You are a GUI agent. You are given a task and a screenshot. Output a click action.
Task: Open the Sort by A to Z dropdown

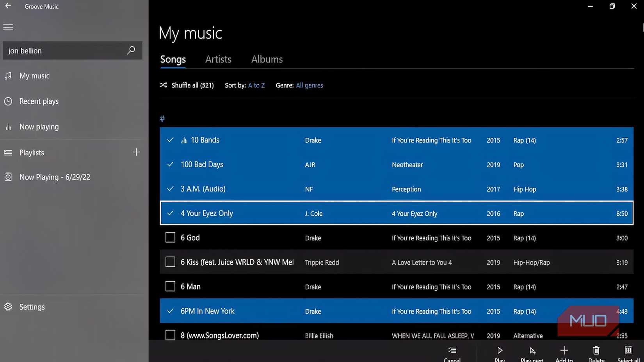pyautogui.click(x=256, y=85)
